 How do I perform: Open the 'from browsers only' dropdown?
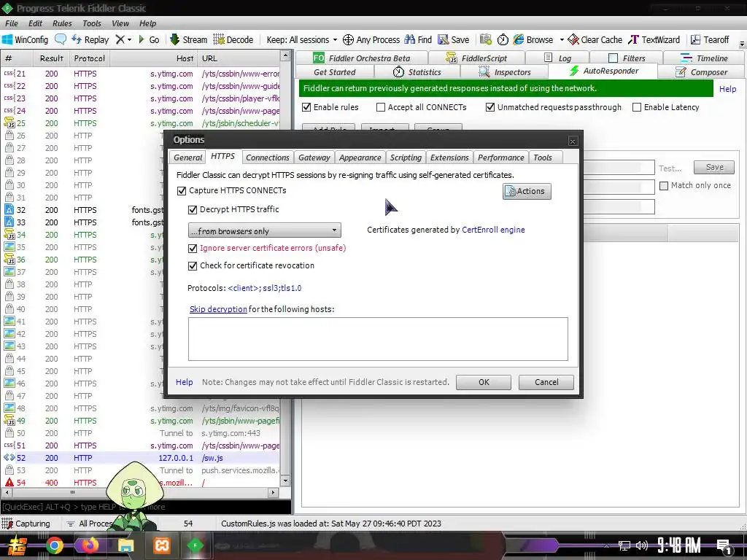[x=264, y=230]
